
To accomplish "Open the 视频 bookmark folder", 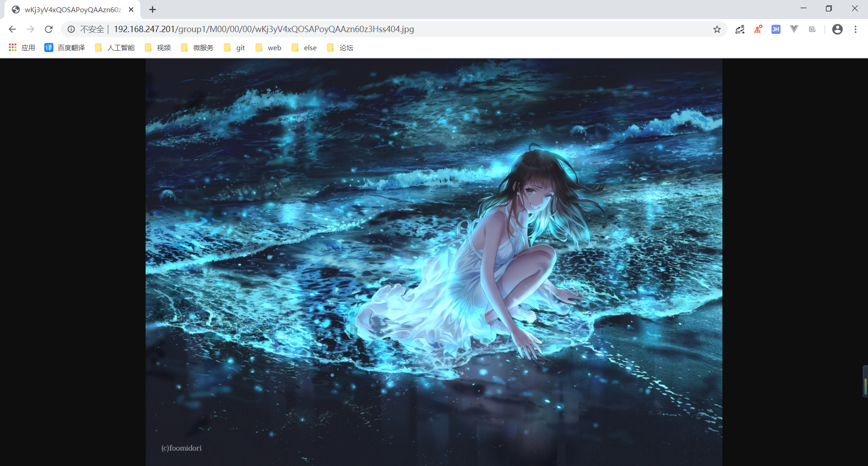I will click(158, 48).
